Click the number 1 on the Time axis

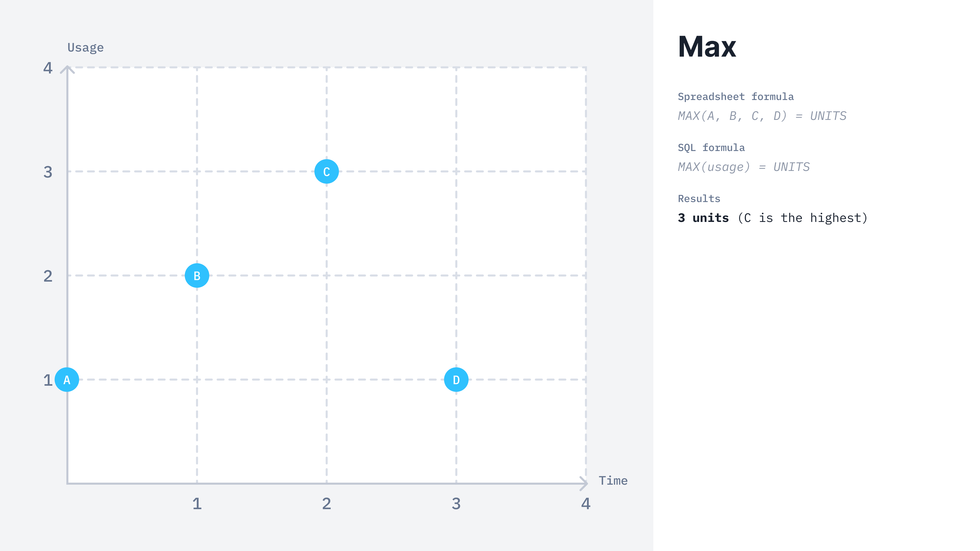197,504
